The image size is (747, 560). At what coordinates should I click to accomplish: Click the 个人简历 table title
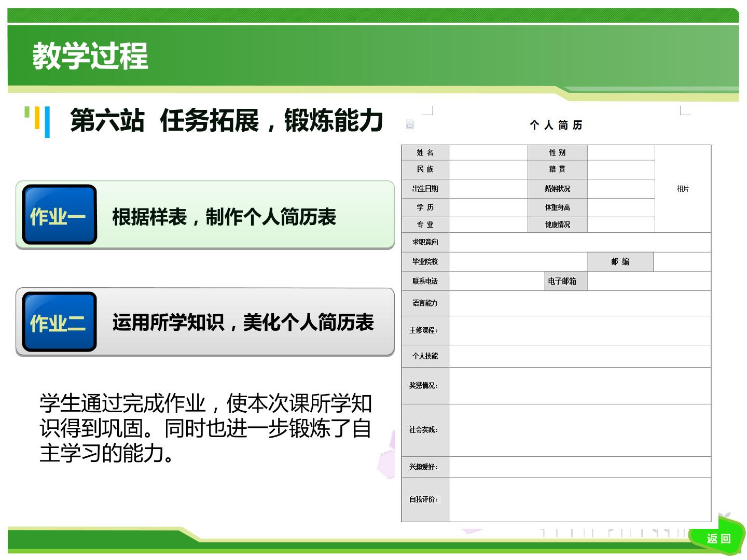(x=556, y=125)
